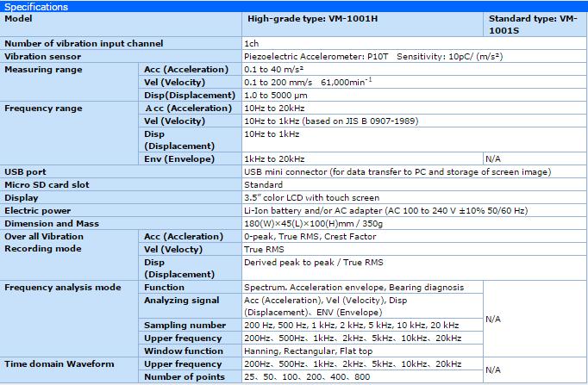Click the Specifications header title
This screenshot has width=588, height=385.
(x=36, y=7)
